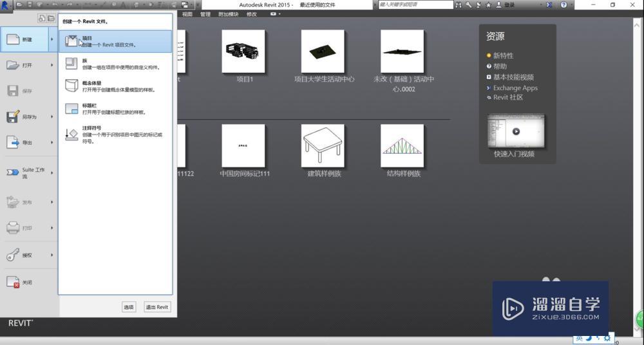Viewport: 644px width, 345px height.
Task: Click the Undo arrow in quick access toolbar
Action: (x=55, y=5)
